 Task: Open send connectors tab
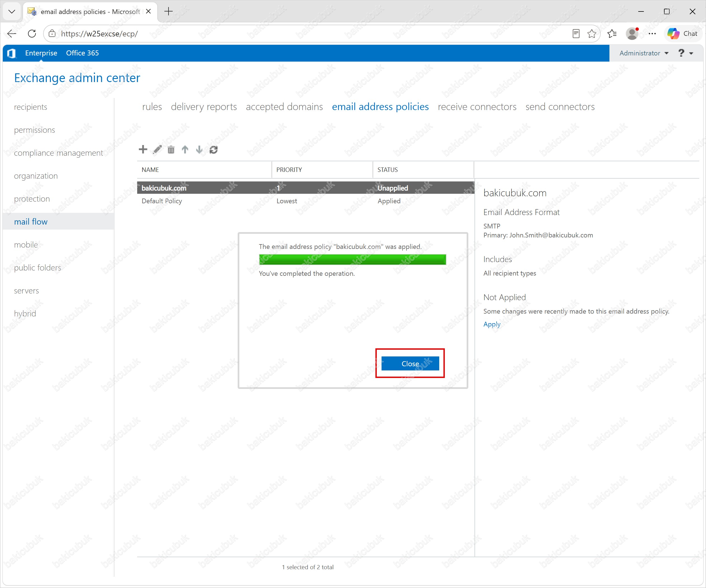tap(560, 107)
